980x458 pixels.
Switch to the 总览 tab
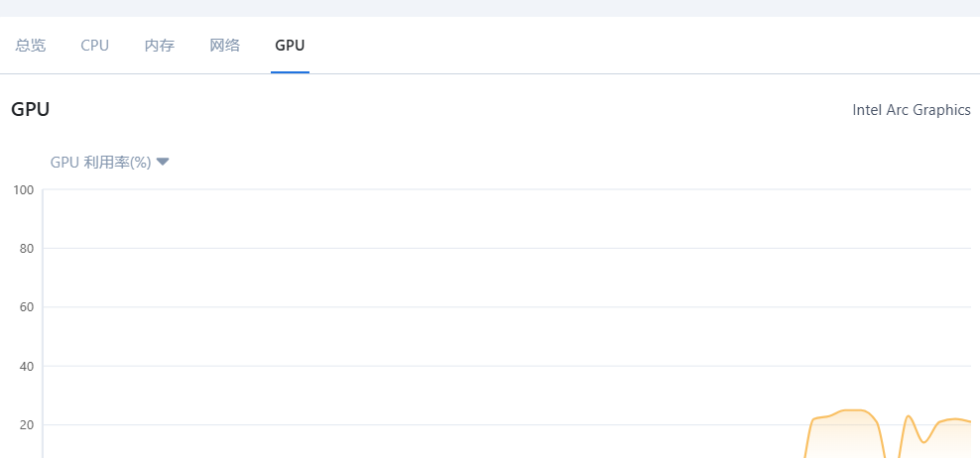[31, 46]
